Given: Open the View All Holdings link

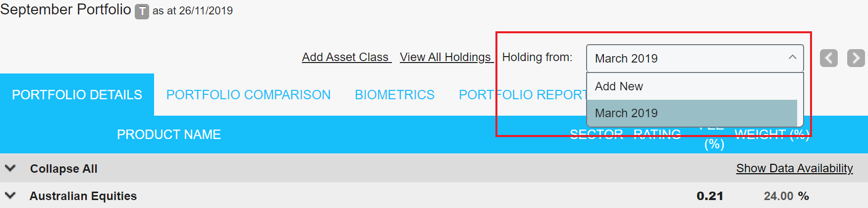Looking at the screenshot, I should pyautogui.click(x=446, y=57).
